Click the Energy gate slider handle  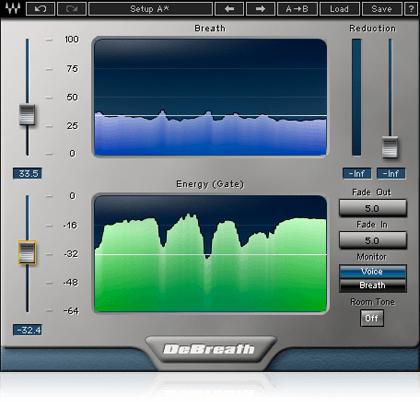(27, 252)
